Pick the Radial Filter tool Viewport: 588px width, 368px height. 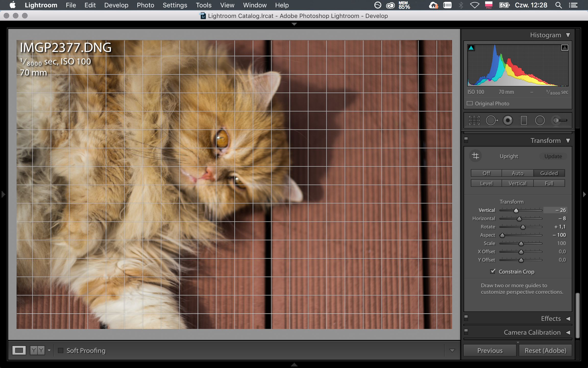click(540, 120)
